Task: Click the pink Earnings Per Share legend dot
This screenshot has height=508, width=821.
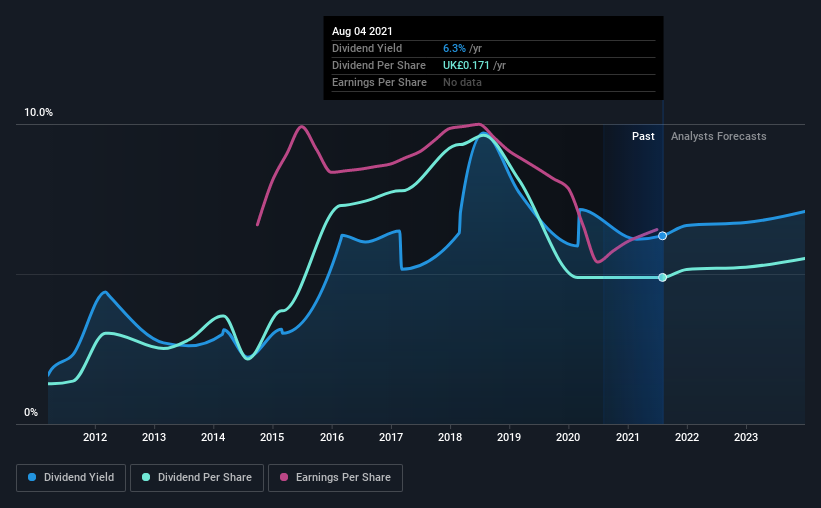Action: point(284,477)
